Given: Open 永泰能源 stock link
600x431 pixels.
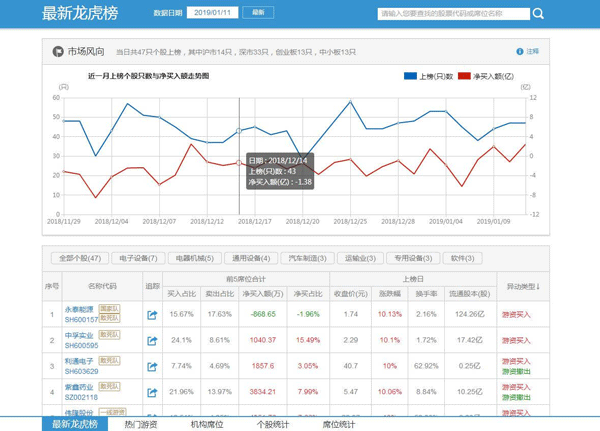Looking at the screenshot, I should [78, 309].
